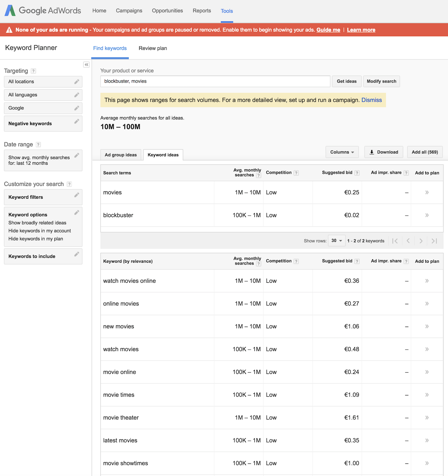Open help icon next to Date range
448x476 pixels.
pos(38,145)
